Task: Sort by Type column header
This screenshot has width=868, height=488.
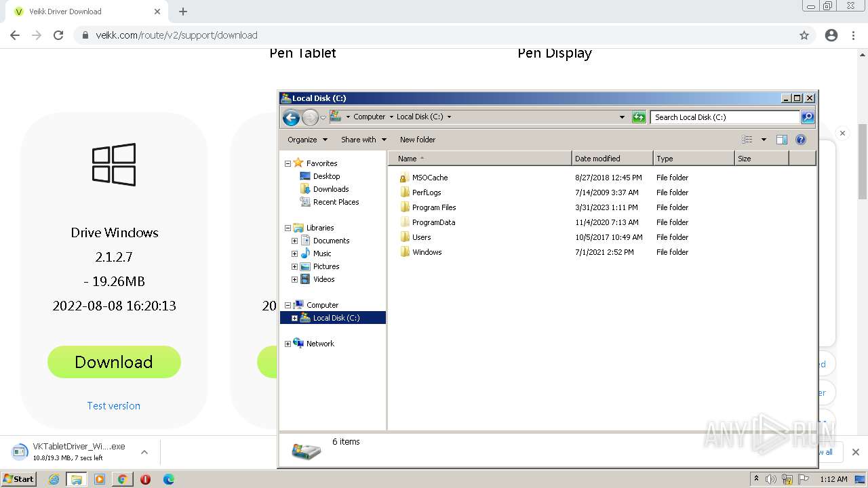Action: click(x=694, y=159)
